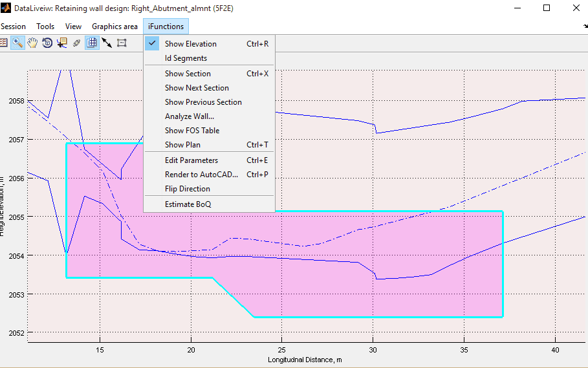This screenshot has width=588, height=368.
Task: Open the Tools menu
Action: tap(45, 27)
